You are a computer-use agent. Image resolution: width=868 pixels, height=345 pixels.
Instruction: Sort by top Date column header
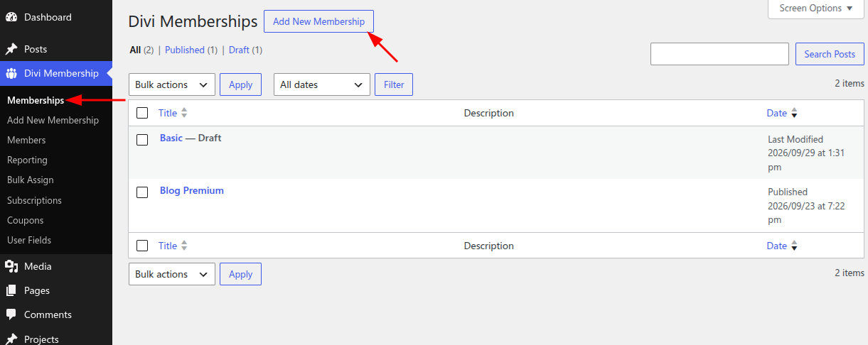tap(776, 113)
